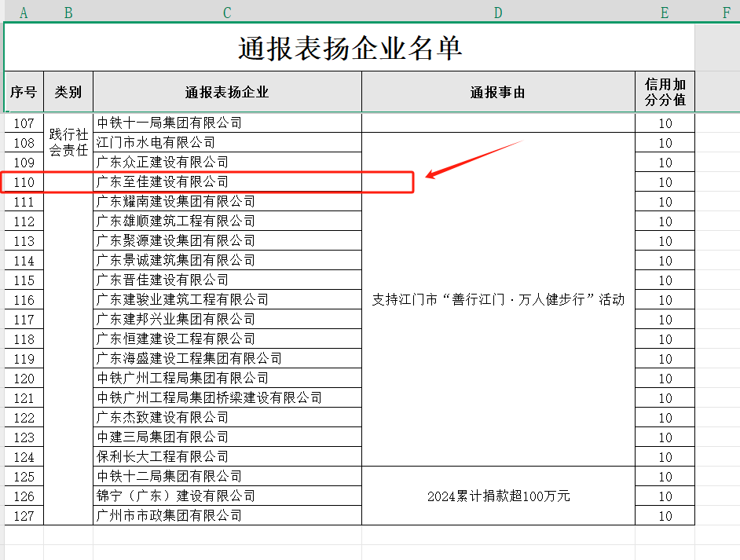Select cell 广东晋佳建设有限公司
The height and width of the screenshot is (560, 740).
pyautogui.click(x=227, y=280)
